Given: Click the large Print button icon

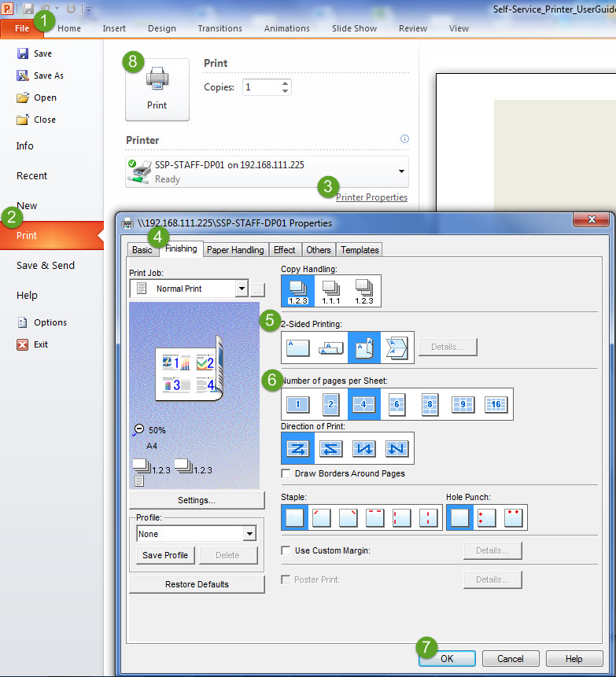Looking at the screenshot, I should click(x=157, y=89).
